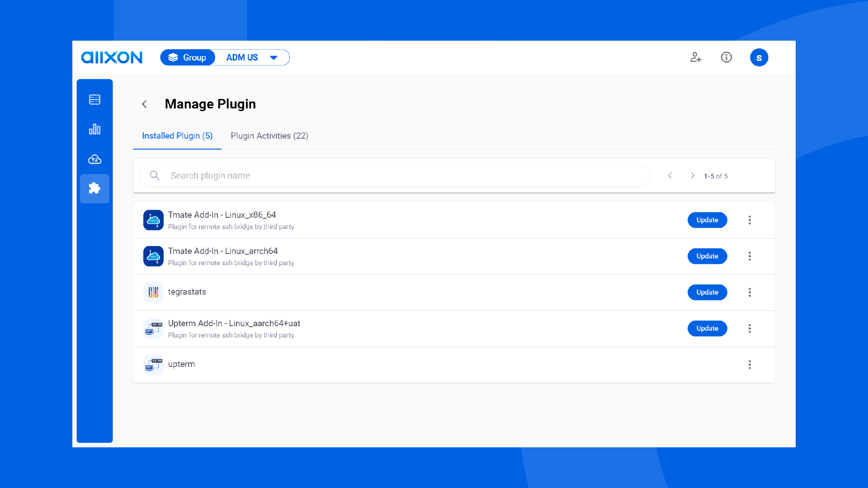Update the Upterm Add-In Linux_aarch64+uat plugin
Screen dimensions: 868x488
[x=707, y=328]
